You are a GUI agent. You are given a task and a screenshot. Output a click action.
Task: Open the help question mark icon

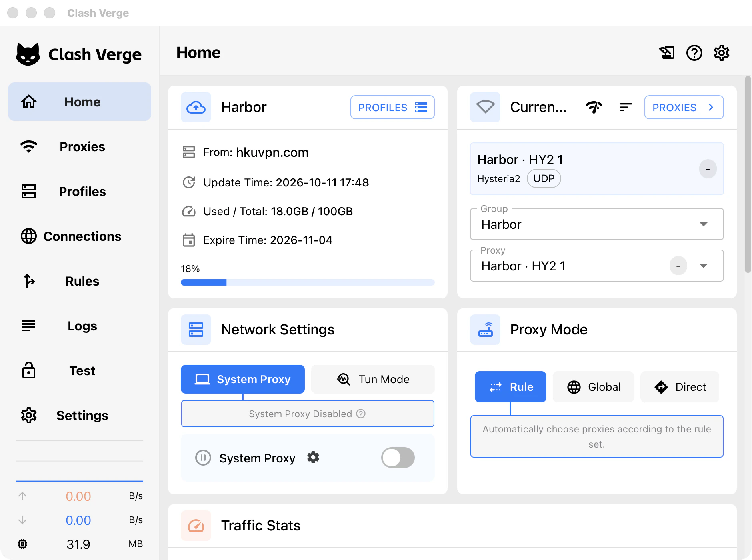(x=694, y=53)
